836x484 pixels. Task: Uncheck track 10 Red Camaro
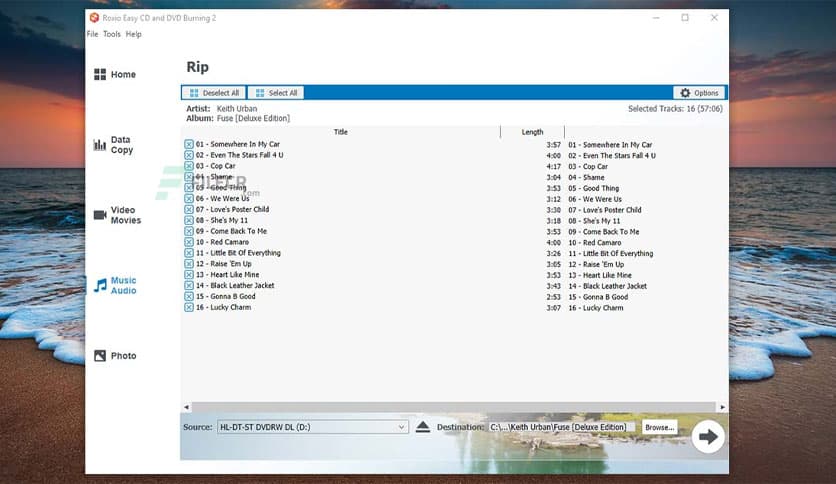click(x=189, y=242)
